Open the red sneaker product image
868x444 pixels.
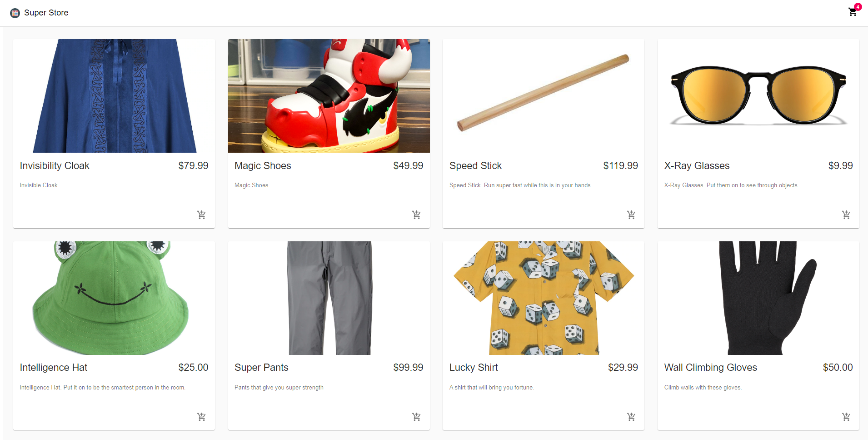[x=329, y=96]
